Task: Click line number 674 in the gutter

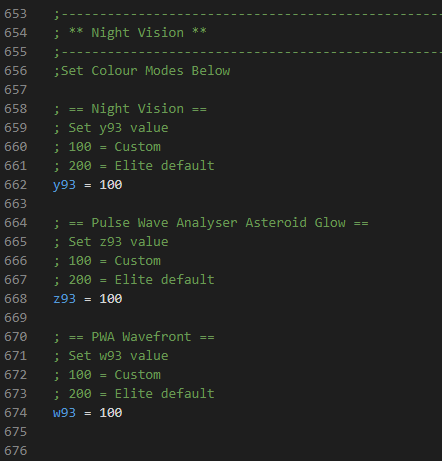Action: (16, 413)
